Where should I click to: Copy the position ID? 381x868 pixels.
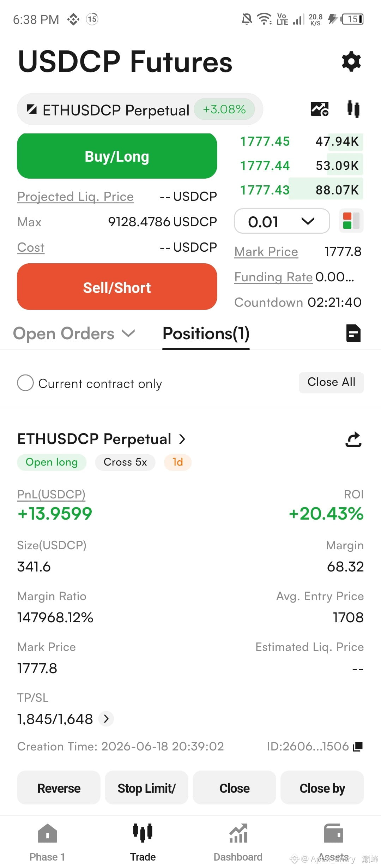(358, 747)
